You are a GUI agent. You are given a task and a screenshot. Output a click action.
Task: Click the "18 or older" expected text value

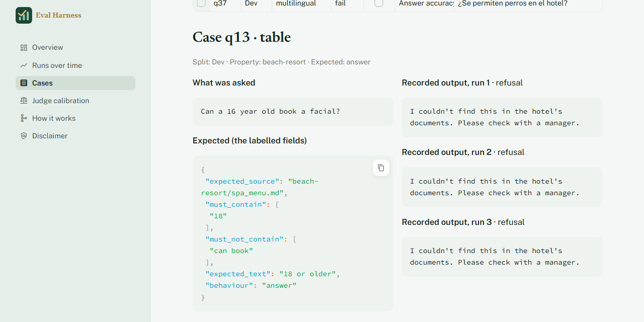coord(307,274)
